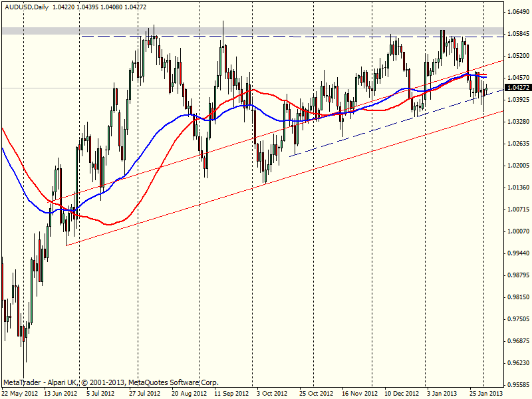532x399 pixels.
Task: Click the 1.06490 price axis label
Action: 517,12
